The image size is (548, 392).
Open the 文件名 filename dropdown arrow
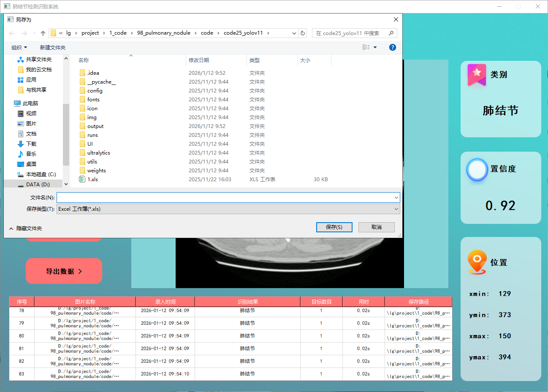[x=396, y=197]
